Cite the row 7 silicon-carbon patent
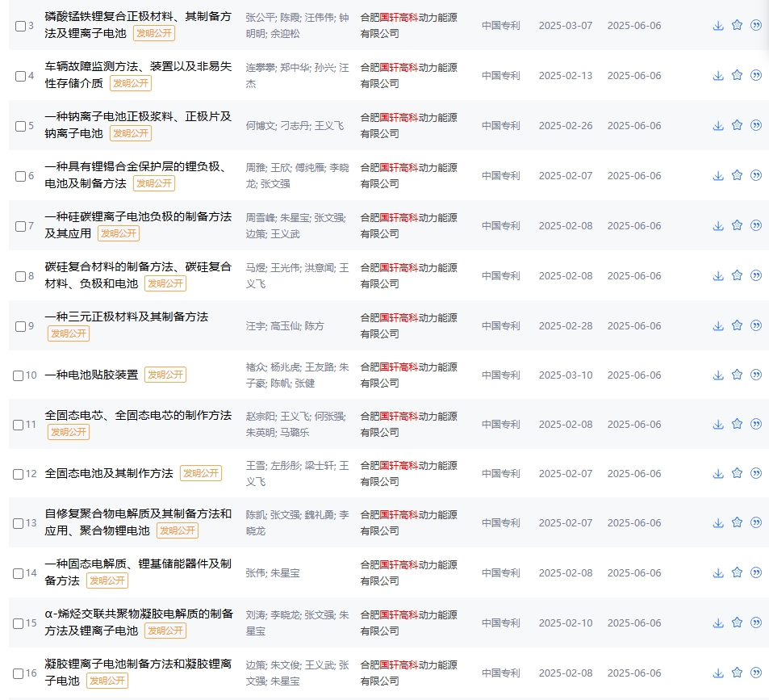769x700 pixels. point(756,225)
